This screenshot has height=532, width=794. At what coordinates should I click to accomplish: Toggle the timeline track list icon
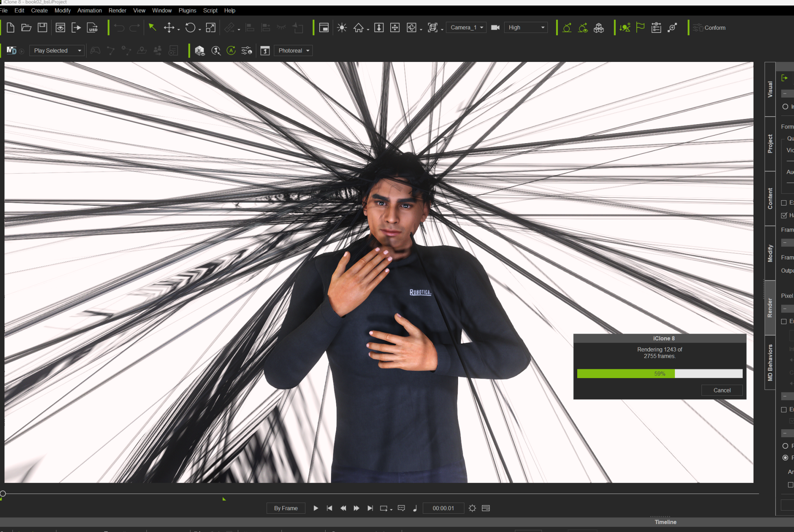point(486,508)
